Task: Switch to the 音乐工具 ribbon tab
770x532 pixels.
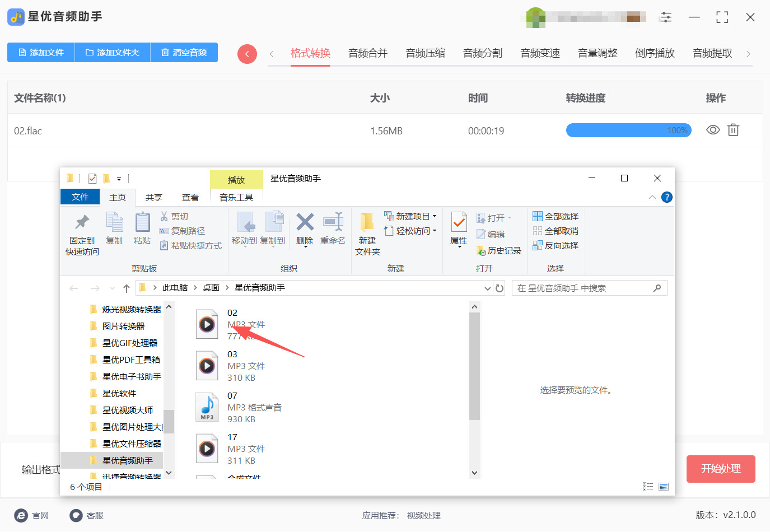Action: coord(236,197)
